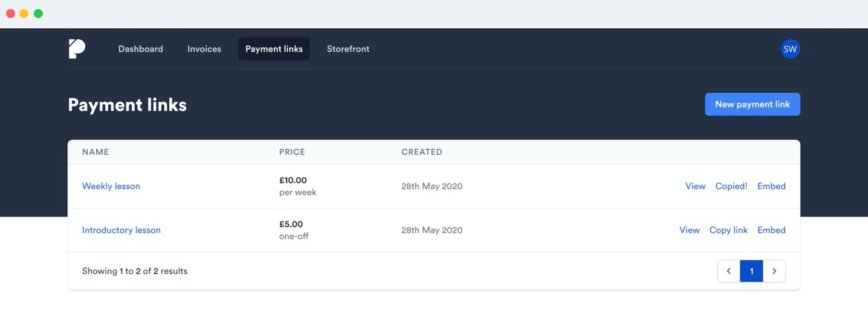868x318 pixels.
Task: Click Copied! for Weekly lesson
Action: tap(731, 186)
